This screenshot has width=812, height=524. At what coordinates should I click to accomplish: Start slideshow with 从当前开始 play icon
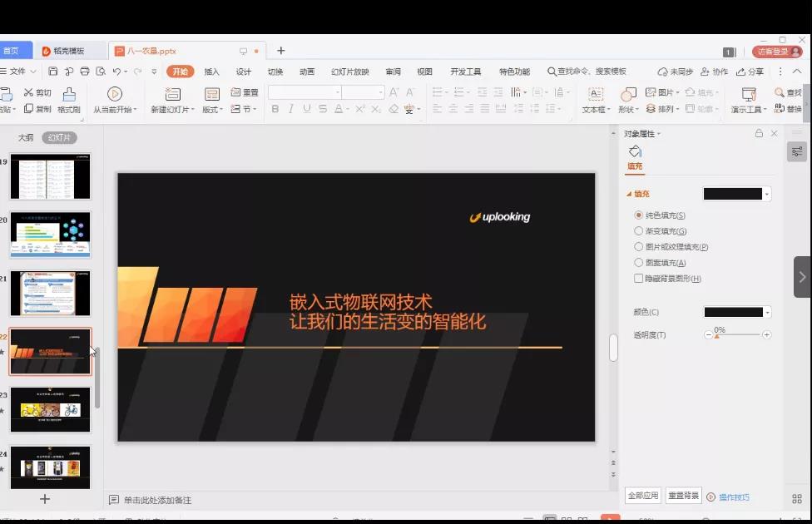click(115, 94)
